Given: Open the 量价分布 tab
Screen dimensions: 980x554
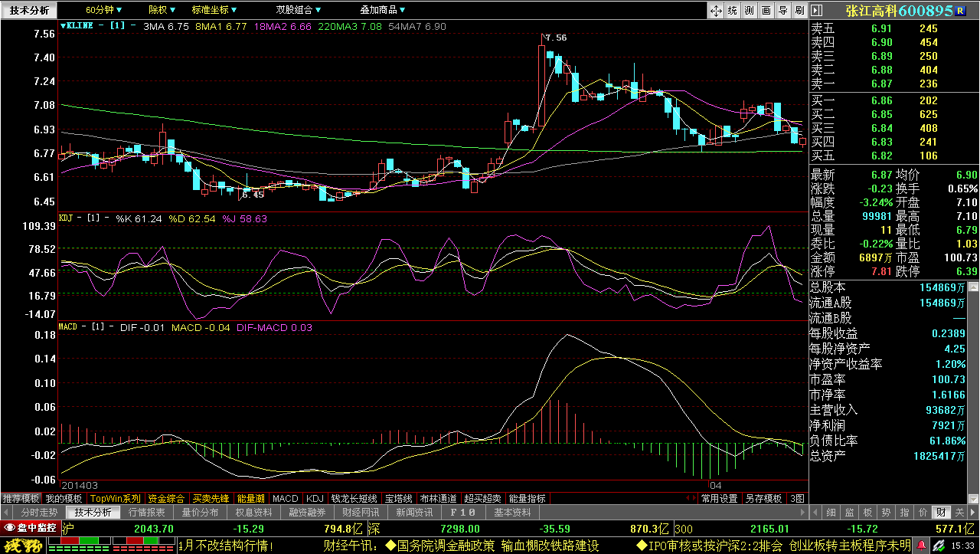Looking at the screenshot, I should click(x=200, y=513).
